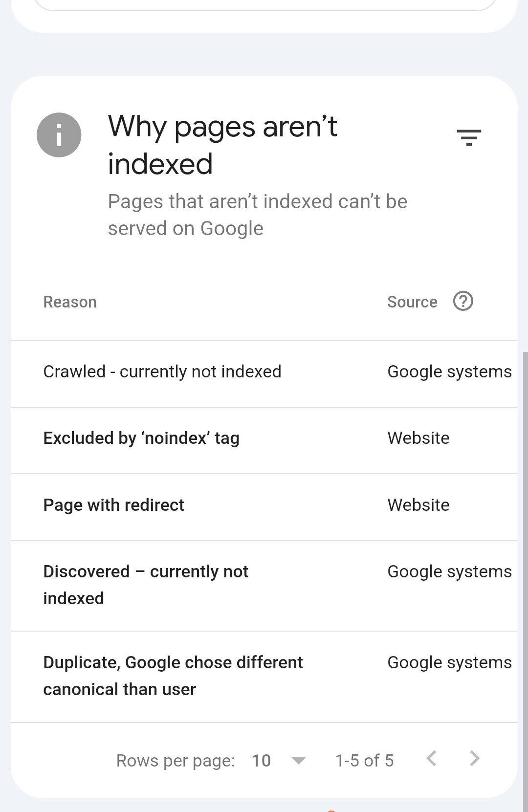Viewport: 528px width, 812px height.
Task: Open Crawled - currently not indexed row
Action: pos(264,373)
